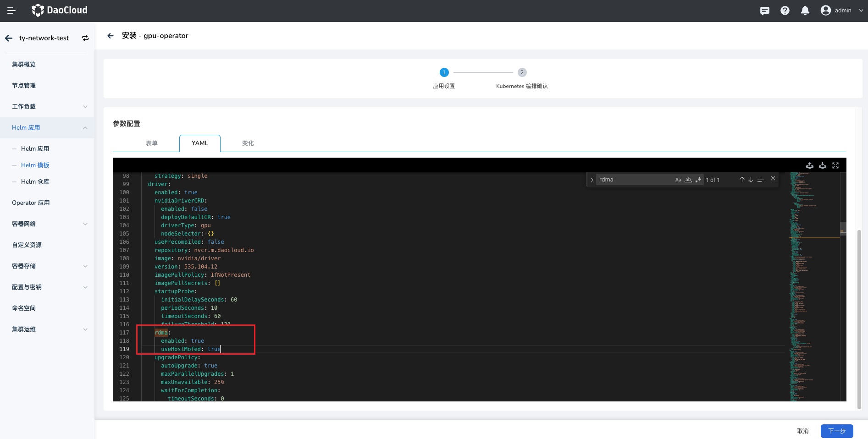Switch to the 表单 tab
Image resolution: width=868 pixels, height=439 pixels.
coord(151,143)
